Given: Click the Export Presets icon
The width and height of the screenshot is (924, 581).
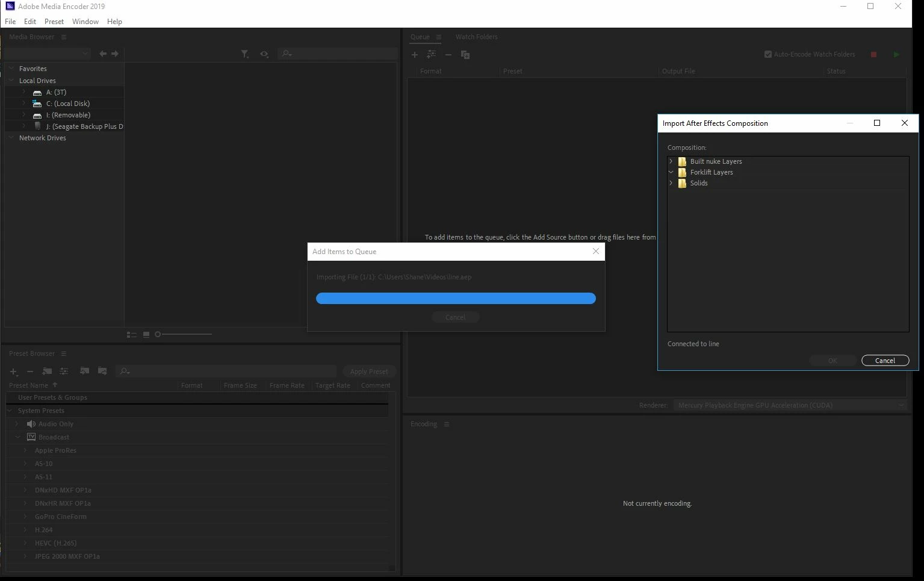Looking at the screenshot, I should click(102, 371).
